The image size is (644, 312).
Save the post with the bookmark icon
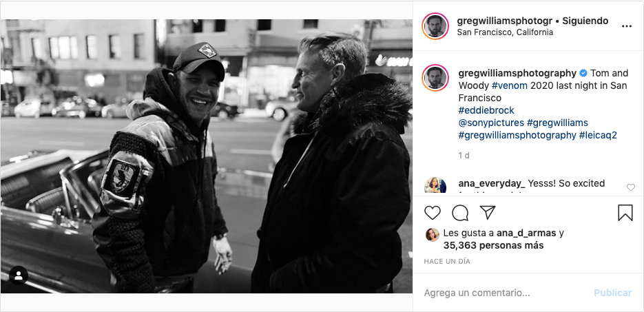pos(625,213)
